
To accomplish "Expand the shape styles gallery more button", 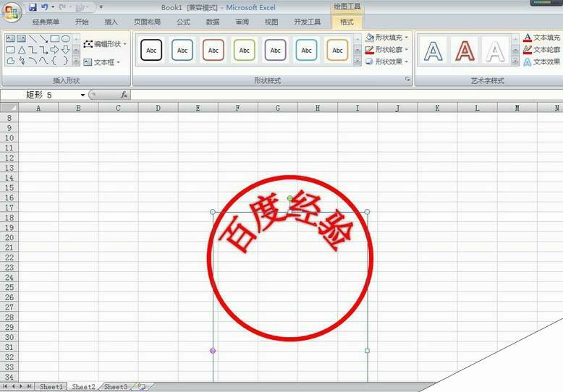I will [x=357, y=61].
